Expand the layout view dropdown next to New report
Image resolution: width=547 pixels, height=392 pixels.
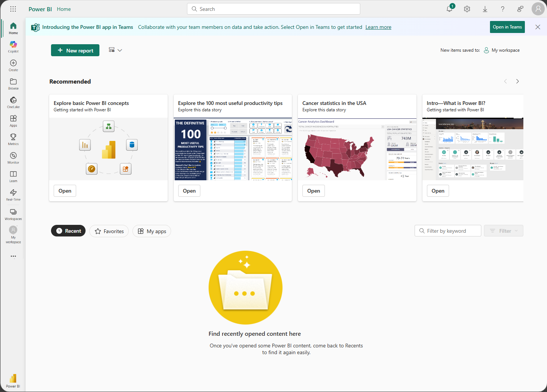pyautogui.click(x=115, y=50)
